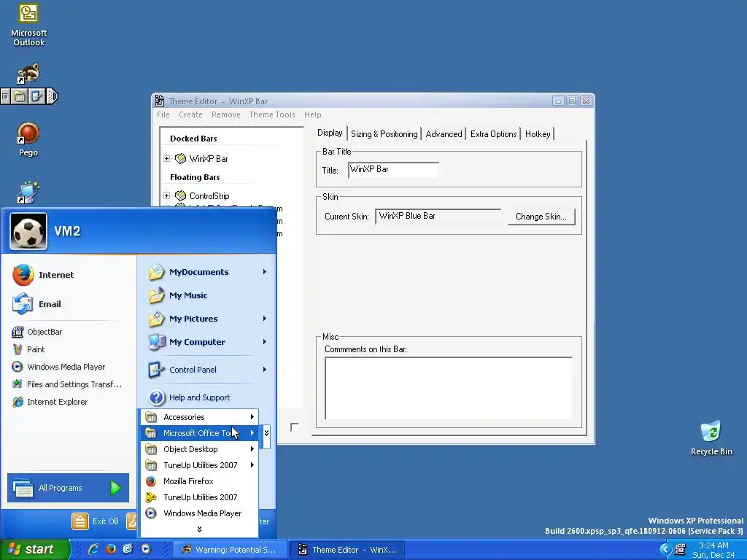Screen dimensions: 747x560
Task: Launch Firefox from quick launch
Action: tap(111, 550)
